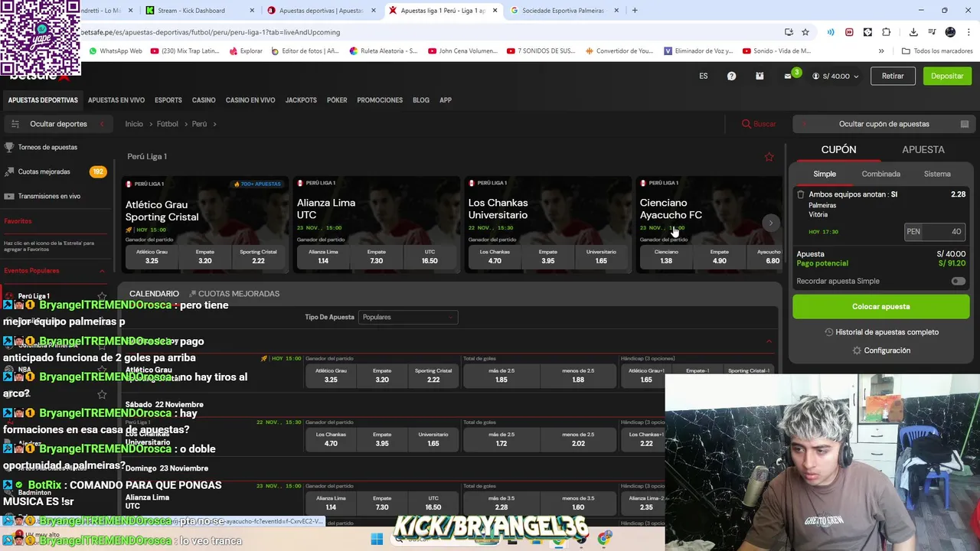The width and height of the screenshot is (980, 551).
Task: Open Chrome downloads icon
Action: pyautogui.click(x=913, y=32)
